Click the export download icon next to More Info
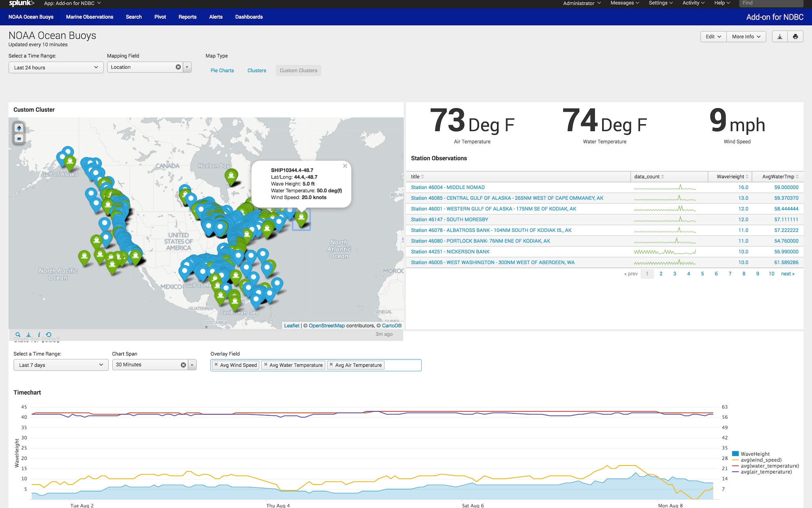Image resolution: width=812 pixels, height=508 pixels. [x=779, y=37]
